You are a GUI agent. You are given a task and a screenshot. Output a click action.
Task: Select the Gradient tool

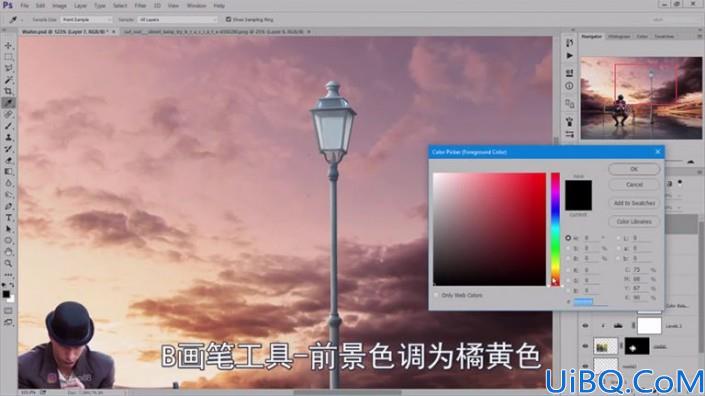tap(9, 172)
